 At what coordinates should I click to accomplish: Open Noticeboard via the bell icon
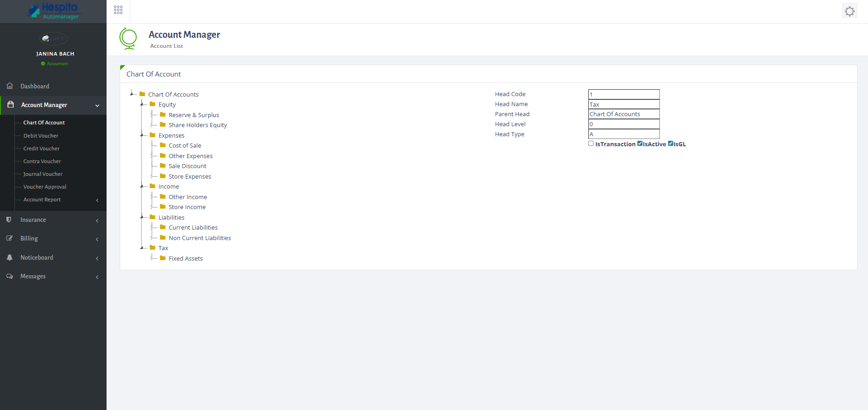pyautogui.click(x=10, y=257)
